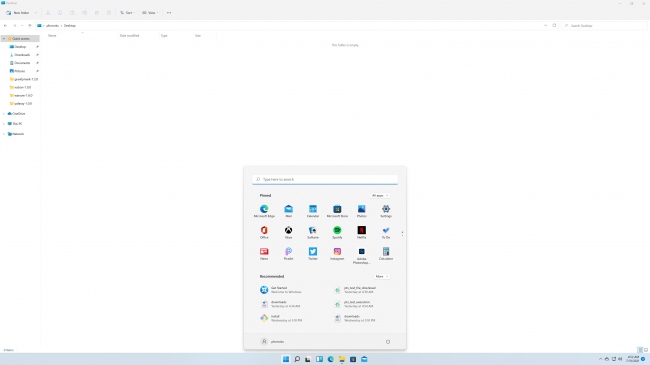
Task: Open Edge from the taskbar
Action: coord(330,359)
